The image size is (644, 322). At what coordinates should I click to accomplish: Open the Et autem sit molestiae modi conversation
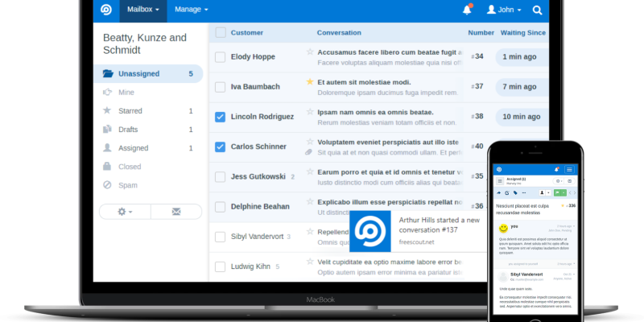click(x=365, y=82)
